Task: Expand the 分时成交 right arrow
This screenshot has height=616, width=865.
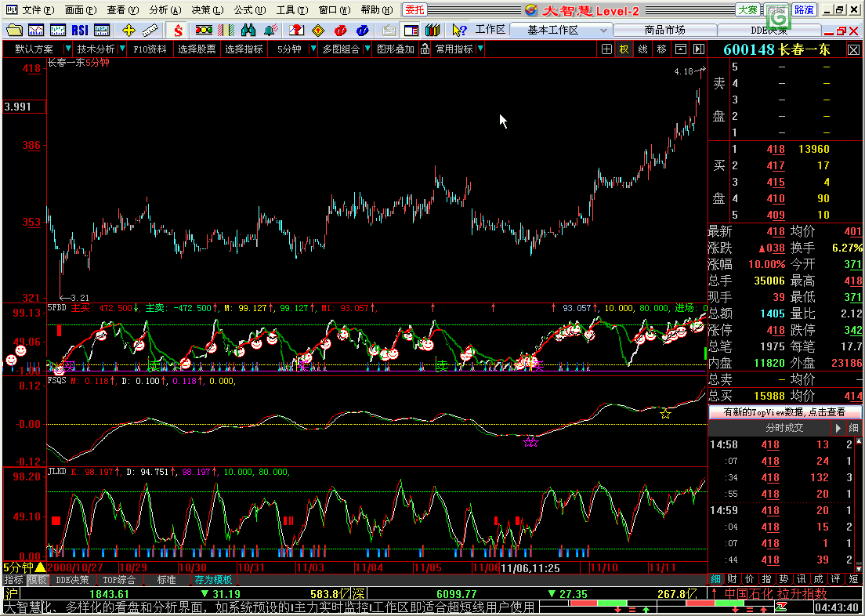Action: pos(838,428)
